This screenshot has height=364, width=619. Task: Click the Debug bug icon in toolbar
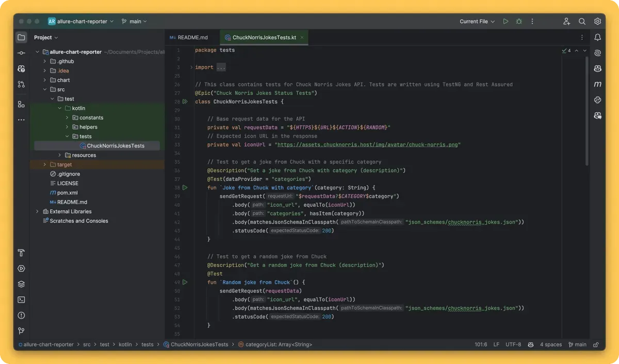pos(519,22)
